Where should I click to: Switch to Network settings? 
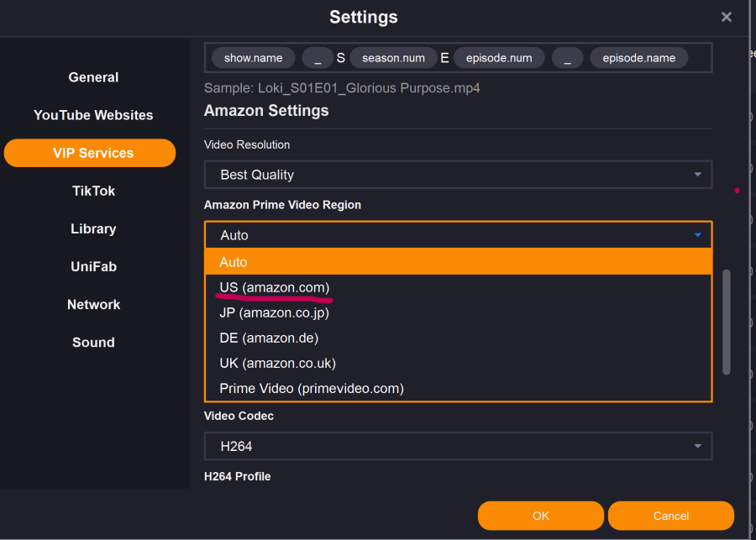coord(93,304)
